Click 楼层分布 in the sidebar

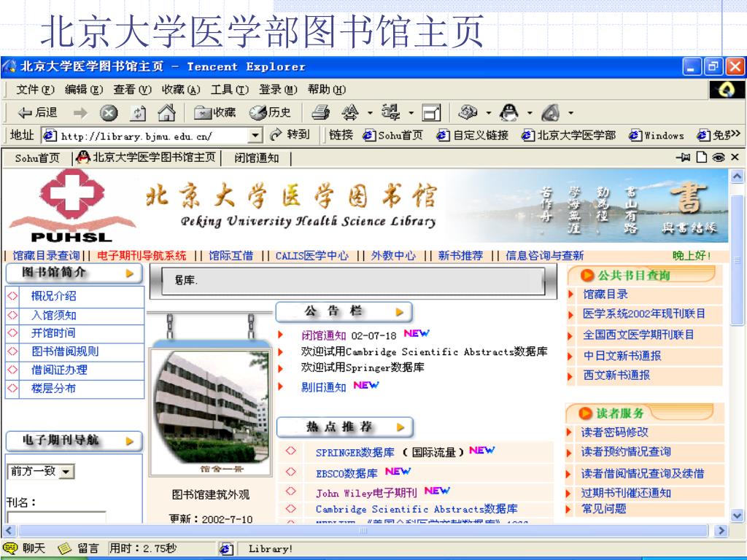coord(53,388)
